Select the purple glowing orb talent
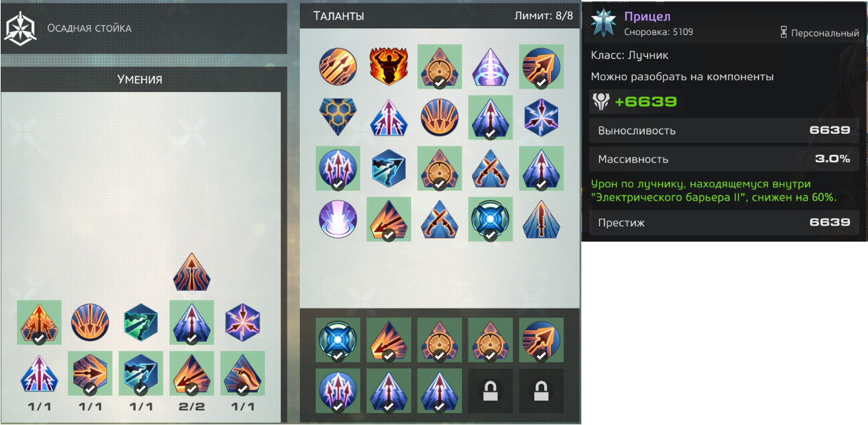The image size is (868, 425). click(x=338, y=219)
